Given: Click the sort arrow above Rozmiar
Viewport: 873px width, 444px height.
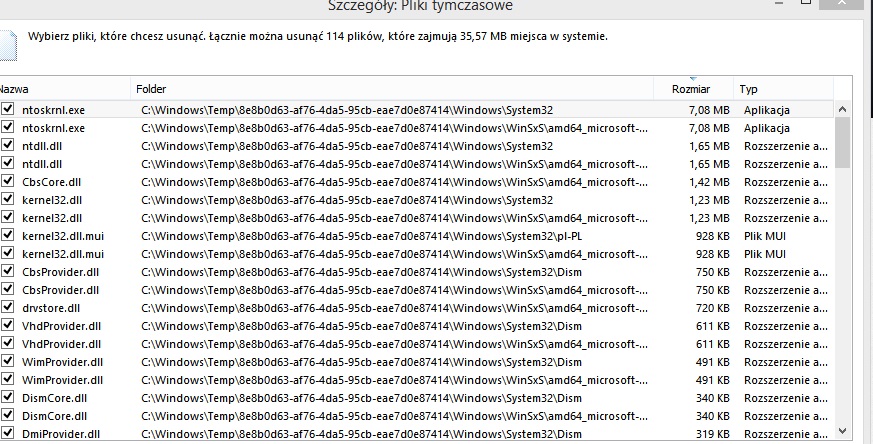Looking at the screenshot, I should click(x=693, y=79).
